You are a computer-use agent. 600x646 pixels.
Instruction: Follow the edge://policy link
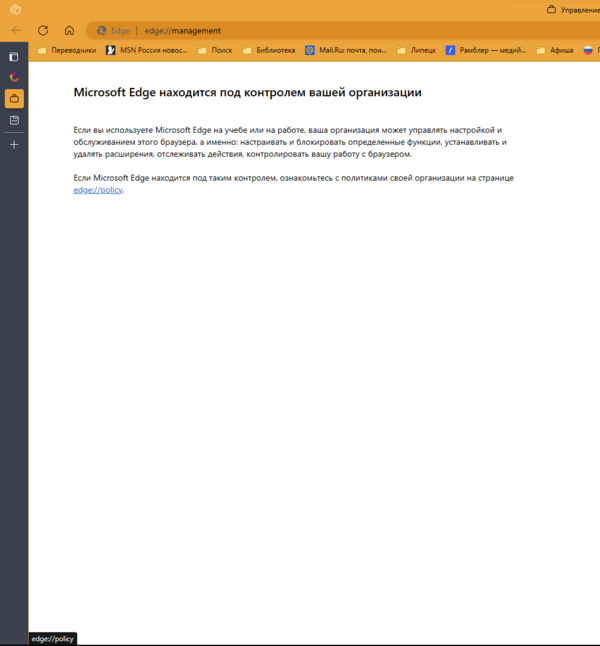[98, 190]
